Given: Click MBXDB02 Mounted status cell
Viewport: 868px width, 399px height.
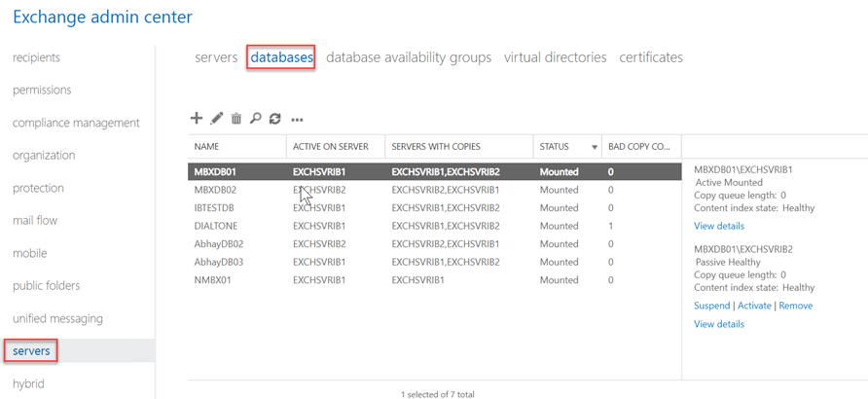Looking at the screenshot, I should (560, 190).
